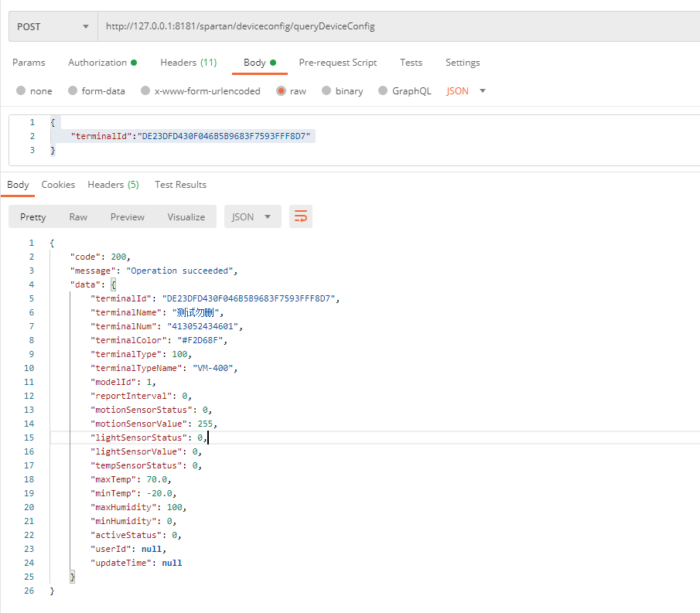
Task: Select the none body type radio
Action: [21, 91]
